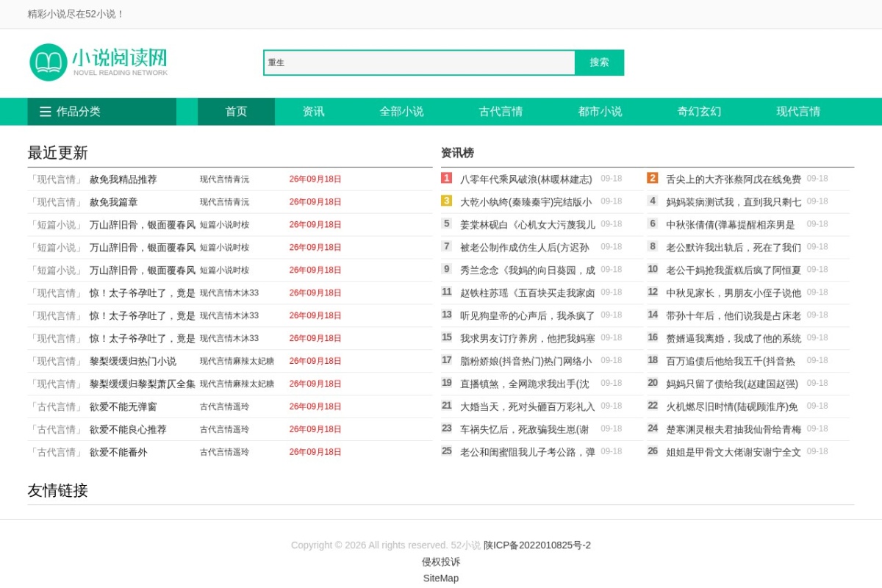Open rank 12 中秋见家长 article
This screenshot has width=882, height=588.
click(x=734, y=293)
